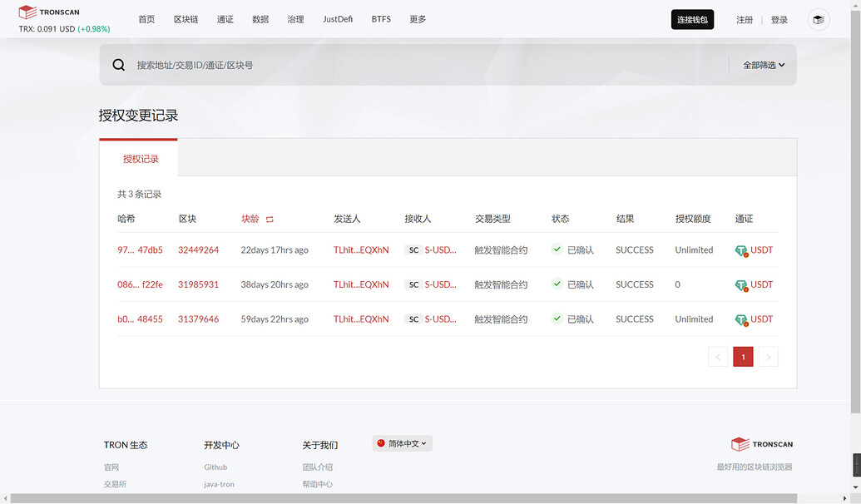Click the green confirmed checkmark in the first row
Image resolution: width=861 pixels, height=504 pixels.
[557, 249]
